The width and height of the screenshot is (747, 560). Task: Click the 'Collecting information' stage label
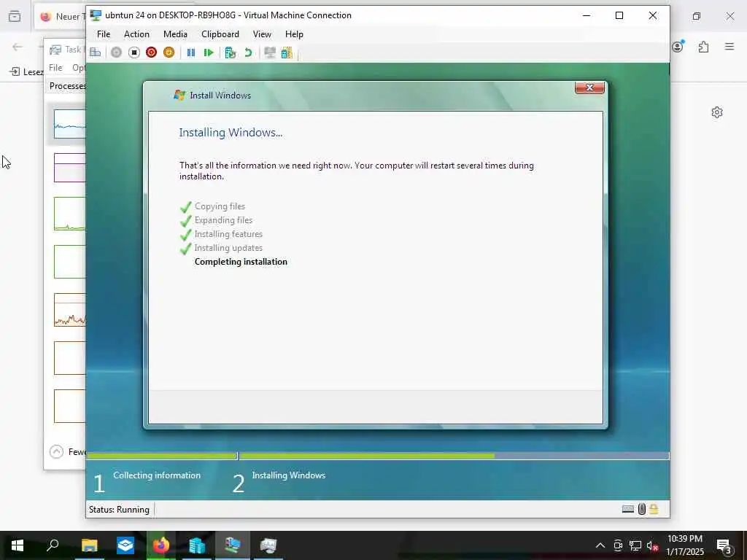[157, 475]
